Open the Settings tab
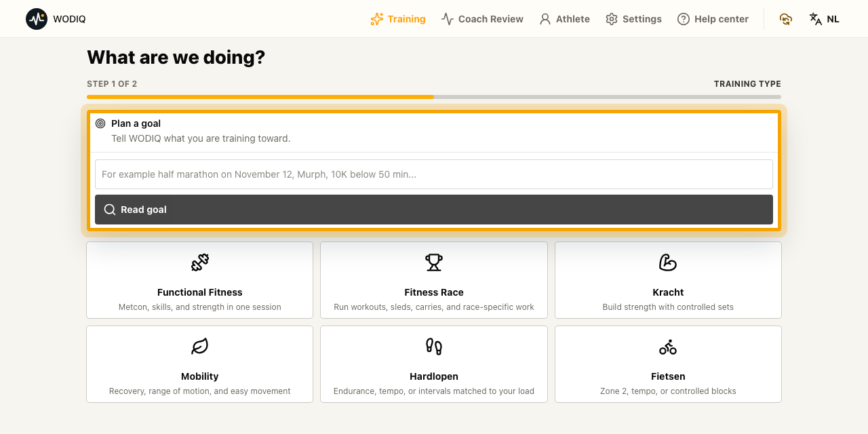This screenshot has height=434, width=868. coord(633,19)
